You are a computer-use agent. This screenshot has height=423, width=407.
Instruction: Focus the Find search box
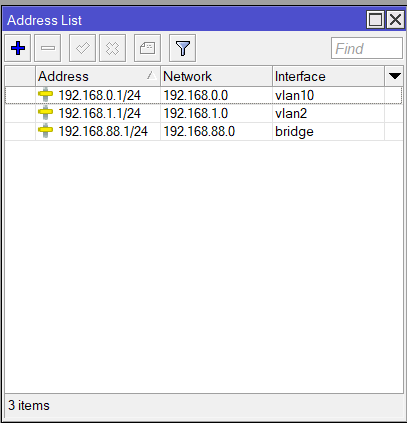pos(367,48)
